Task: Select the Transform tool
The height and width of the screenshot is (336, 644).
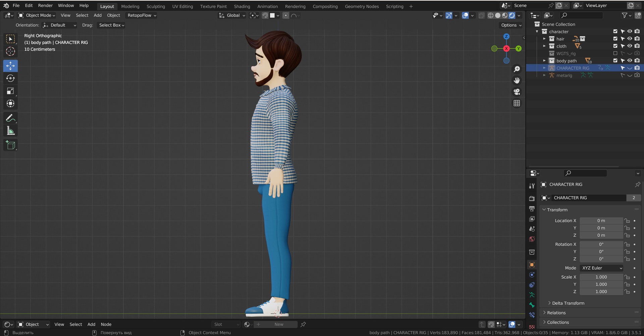Action: pos(10,104)
